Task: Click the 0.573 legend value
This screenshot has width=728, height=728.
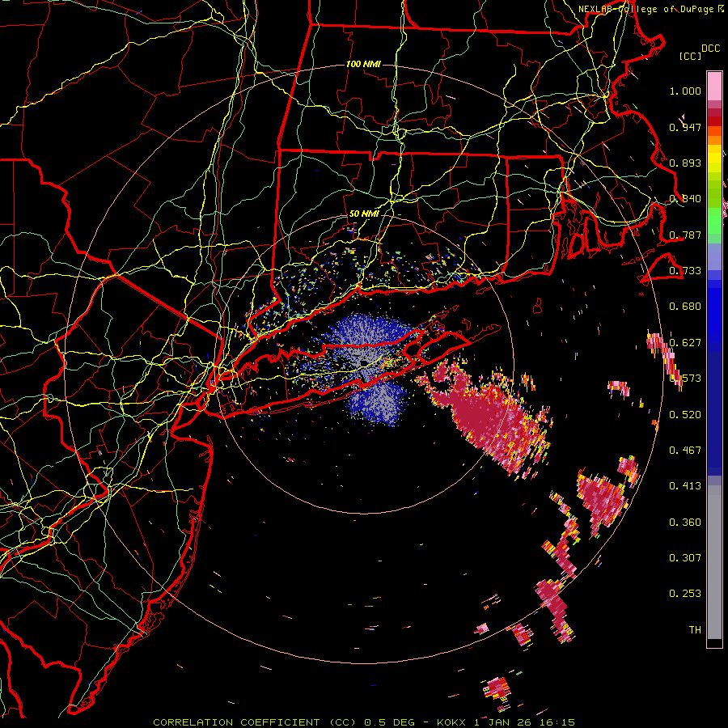Action: [685, 379]
